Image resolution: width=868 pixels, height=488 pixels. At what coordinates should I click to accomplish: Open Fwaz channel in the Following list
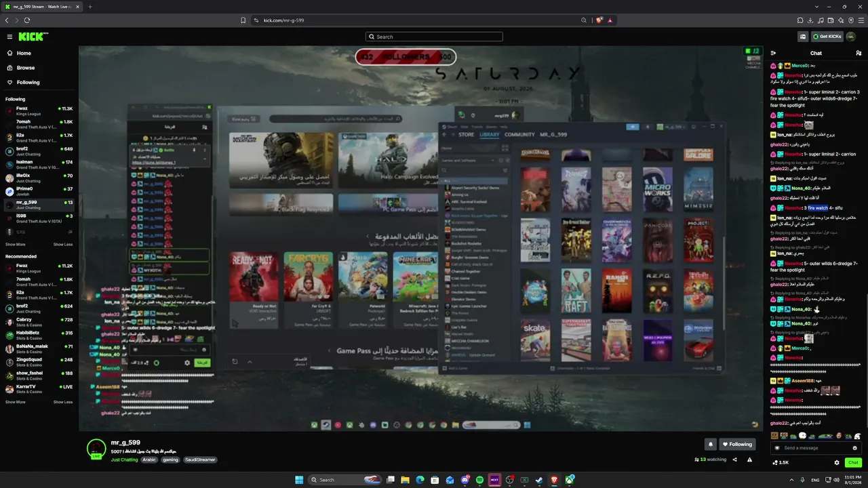point(39,110)
